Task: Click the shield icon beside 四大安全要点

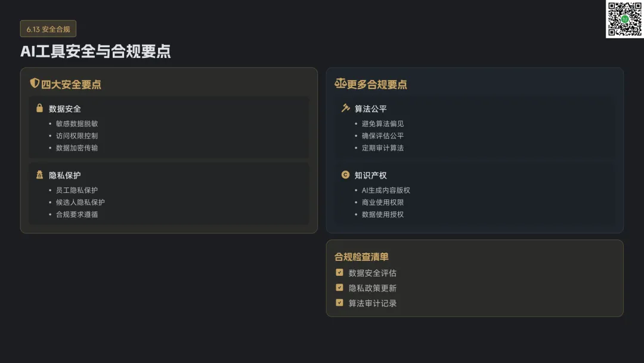Action: click(x=35, y=84)
